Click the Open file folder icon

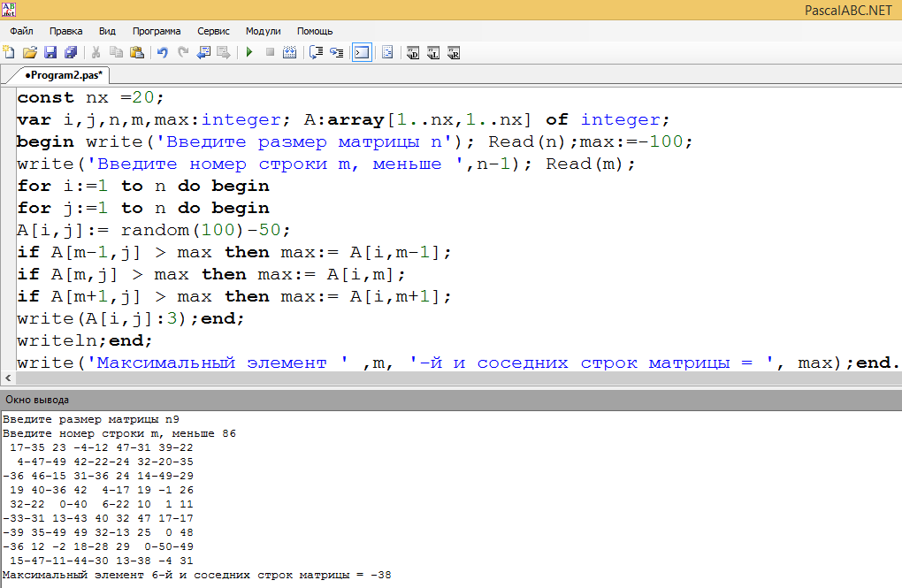click(29, 53)
